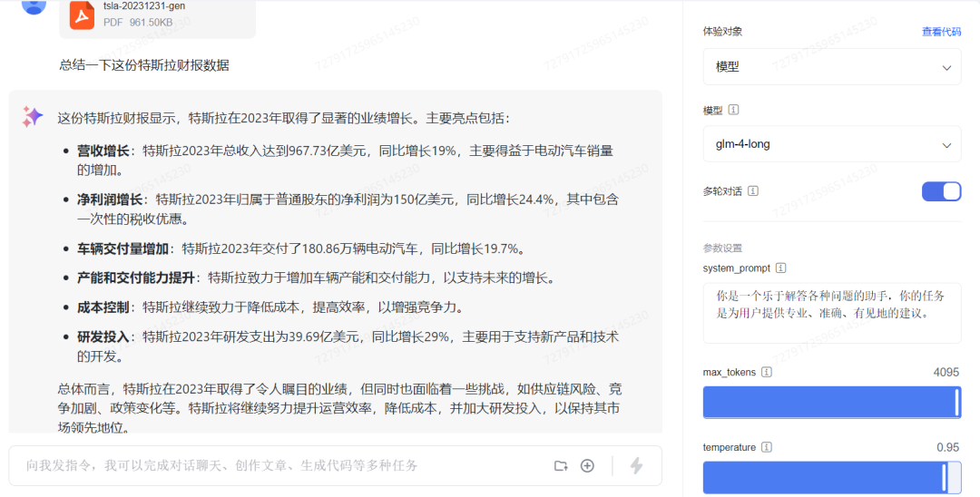
Task: Click the info icon next to 多轮对话
Action: (753, 191)
